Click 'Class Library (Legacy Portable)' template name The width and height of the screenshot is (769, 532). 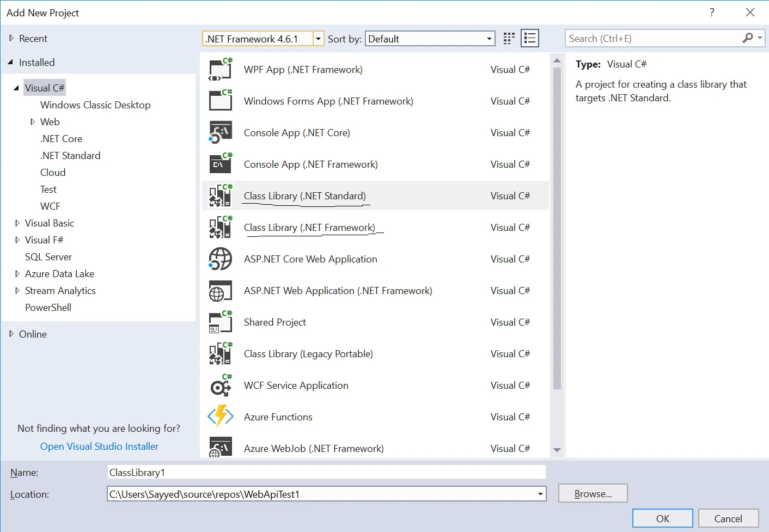308,354
